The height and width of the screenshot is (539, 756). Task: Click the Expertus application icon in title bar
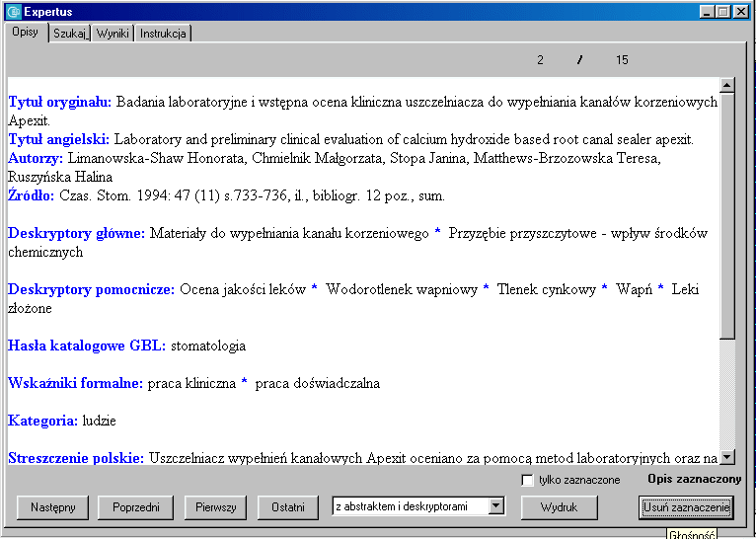click(x=13, y=11)
